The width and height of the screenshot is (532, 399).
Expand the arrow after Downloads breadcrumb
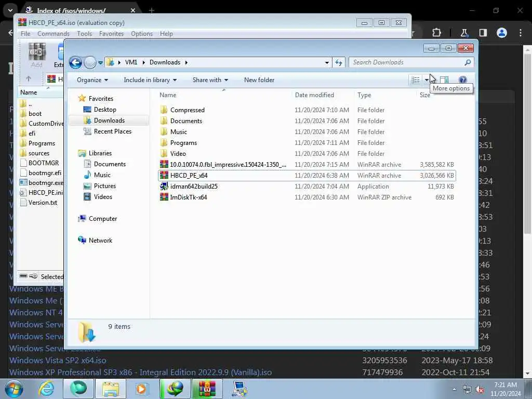[x=187, y=62]
